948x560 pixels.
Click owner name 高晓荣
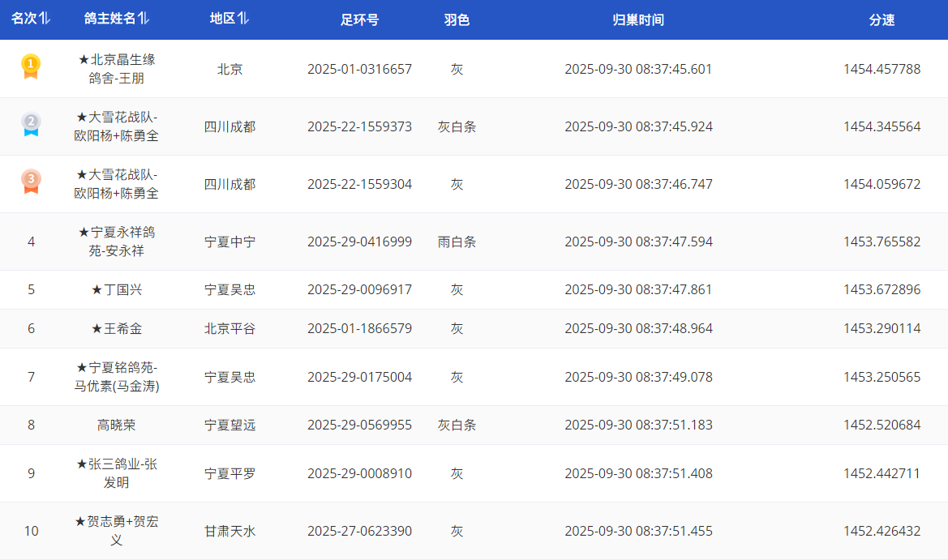coord(117,425)
